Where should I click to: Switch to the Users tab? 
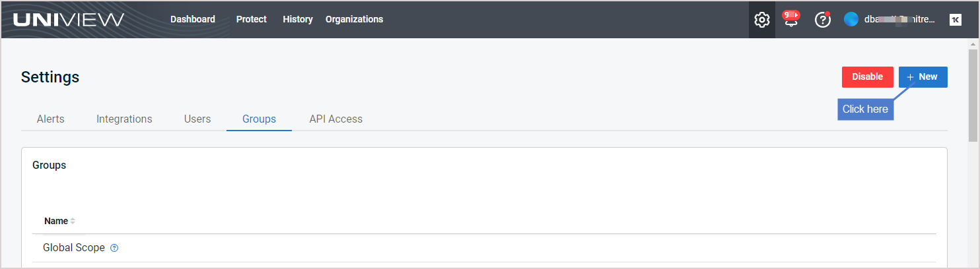(x=197, y=119)
